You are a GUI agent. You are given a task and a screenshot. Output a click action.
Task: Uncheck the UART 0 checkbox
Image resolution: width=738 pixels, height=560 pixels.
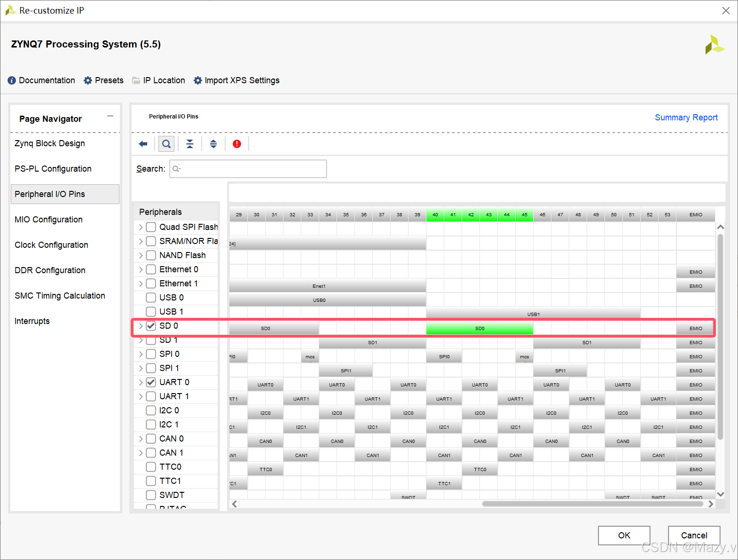(151, 382)
